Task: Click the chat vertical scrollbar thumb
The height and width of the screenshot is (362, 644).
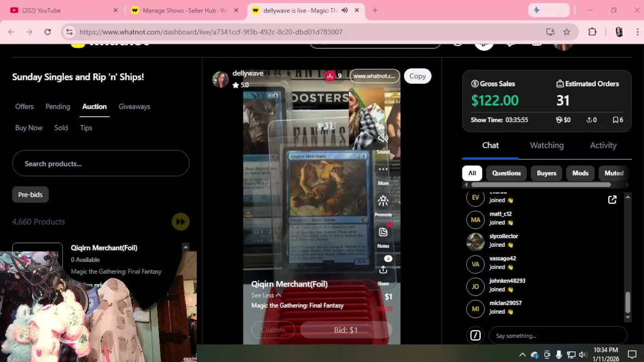Action: pos(627,302)
